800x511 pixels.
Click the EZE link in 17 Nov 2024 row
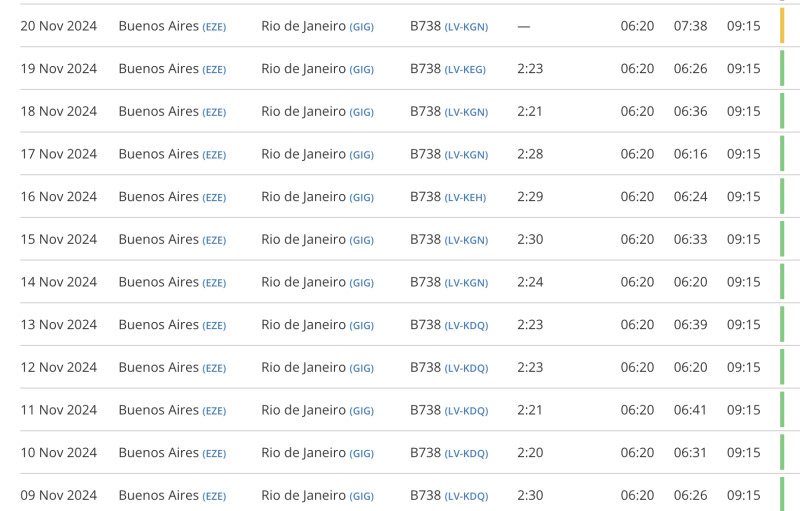click(214, 155)
